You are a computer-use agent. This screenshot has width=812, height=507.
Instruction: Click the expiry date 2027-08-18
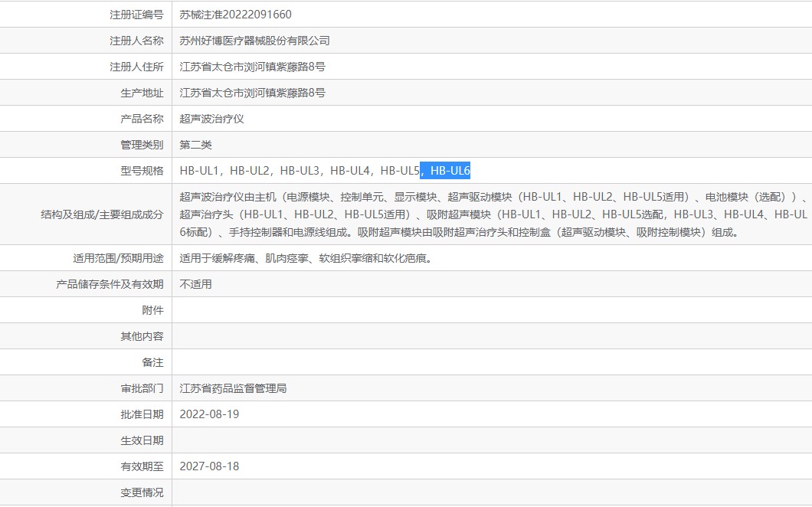click(209, 466)
